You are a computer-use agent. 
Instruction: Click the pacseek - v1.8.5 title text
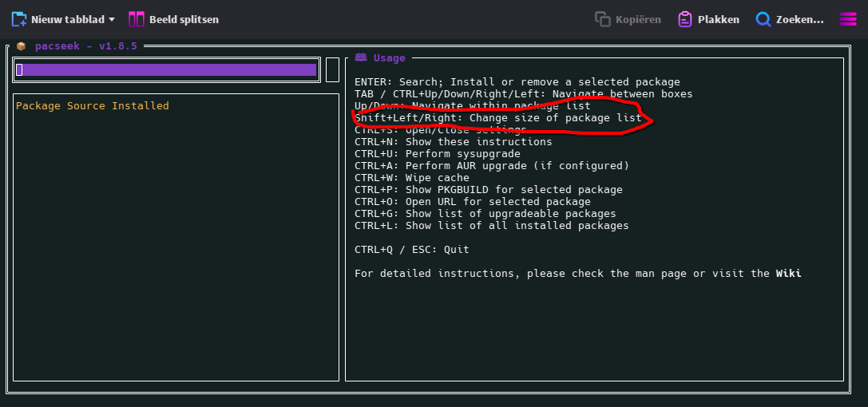pos(85,46)
